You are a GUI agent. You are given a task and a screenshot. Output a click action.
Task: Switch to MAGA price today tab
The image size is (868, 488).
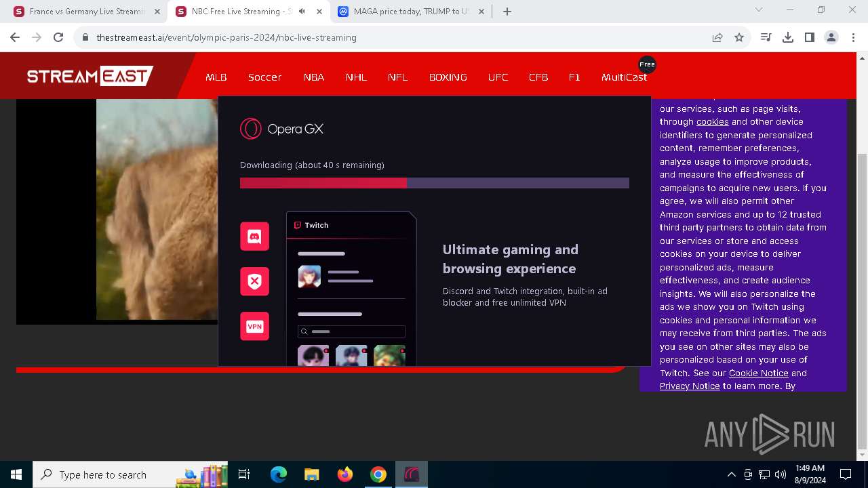click(411, 12)
